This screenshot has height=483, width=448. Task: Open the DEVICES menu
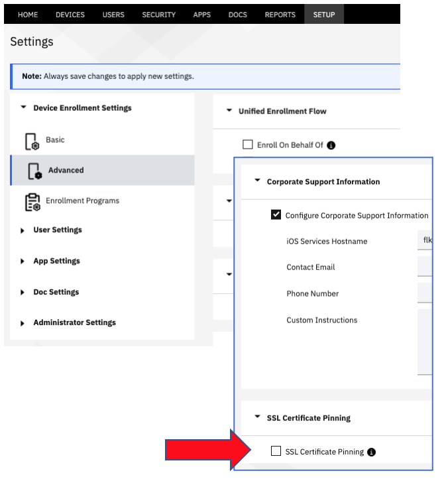[x=70, y=15]
